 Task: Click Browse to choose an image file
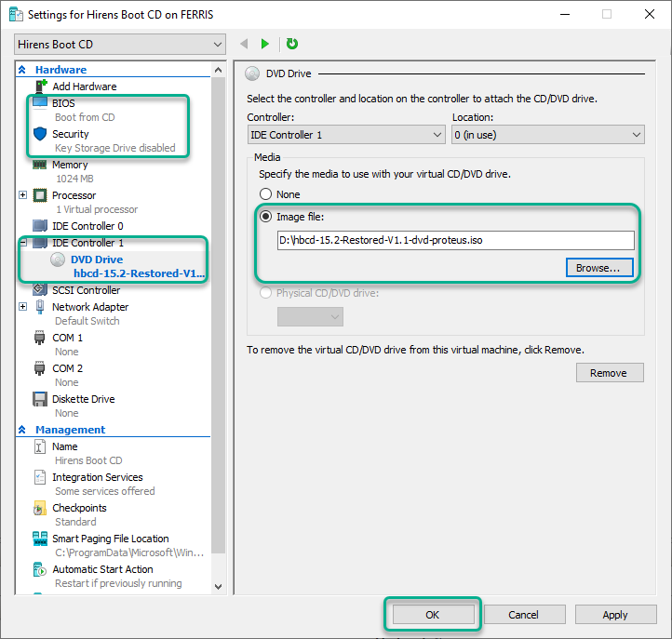[599, 268]
